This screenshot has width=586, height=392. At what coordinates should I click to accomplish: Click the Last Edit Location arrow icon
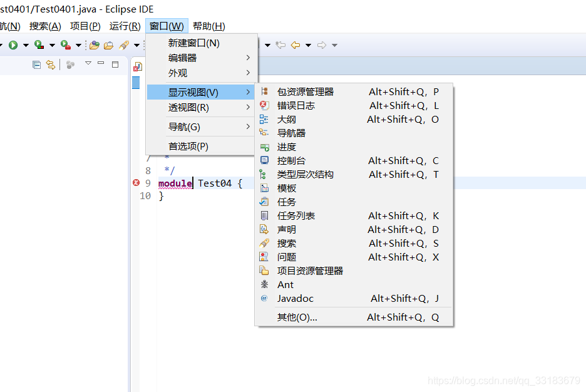pyautogui.click(x=280, y=45)
